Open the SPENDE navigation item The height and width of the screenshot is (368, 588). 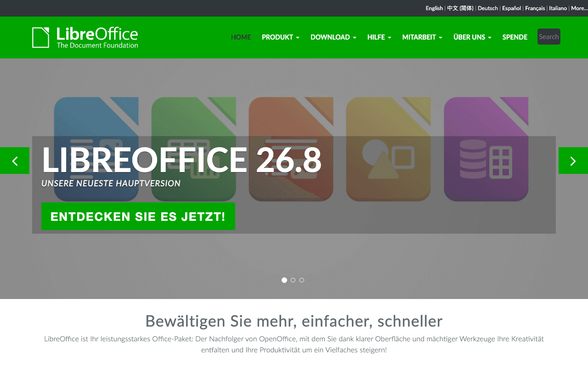coord(515,37)
